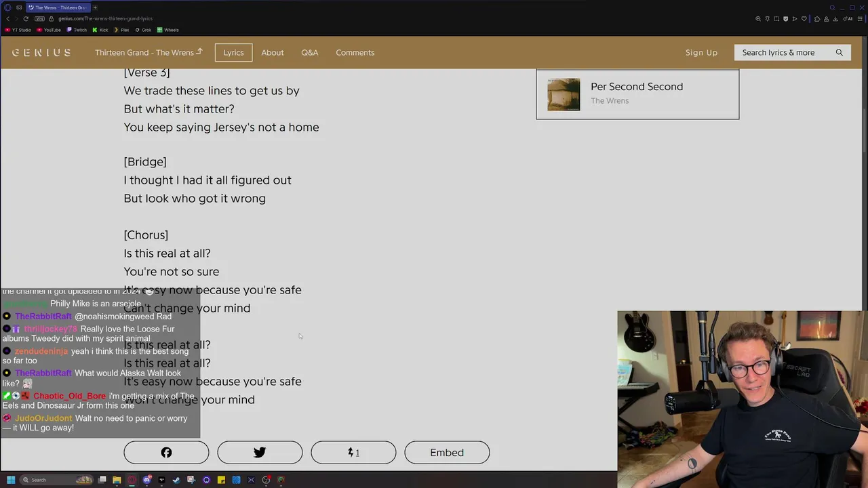Click the Embed button
The width and height of the screenshot is (868, 488).
pos(447,452)
